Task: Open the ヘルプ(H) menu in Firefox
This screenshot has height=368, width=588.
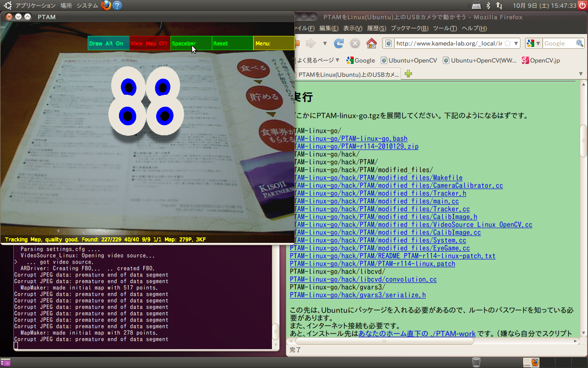Action: pyautogui.click(x=474, y=29)
